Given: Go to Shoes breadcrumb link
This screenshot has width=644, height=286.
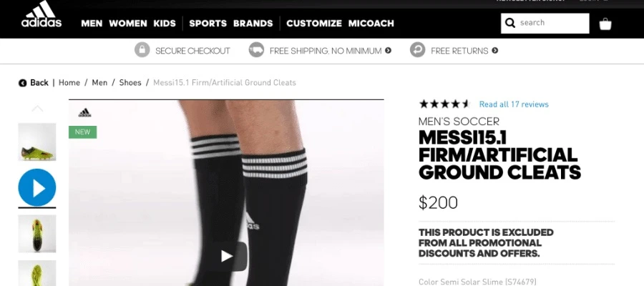Looking at the screenshot, I should 130,82.
